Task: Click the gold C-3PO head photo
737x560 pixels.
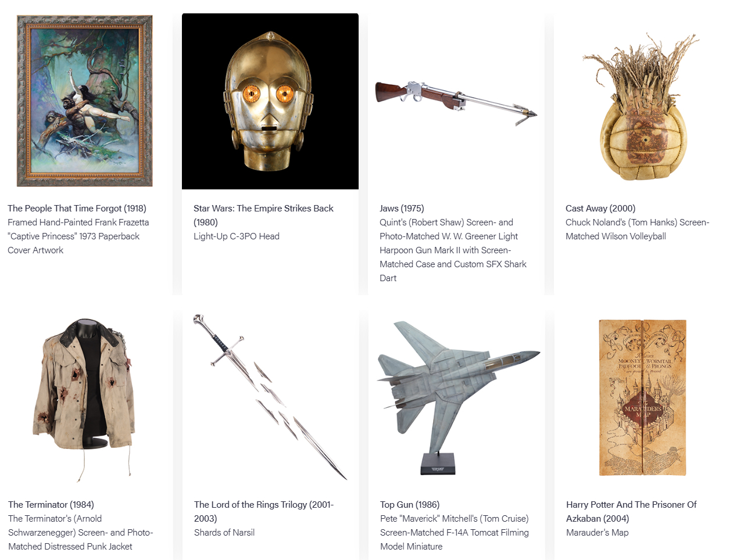Action: pyautogui.click(x=270, y=101)
